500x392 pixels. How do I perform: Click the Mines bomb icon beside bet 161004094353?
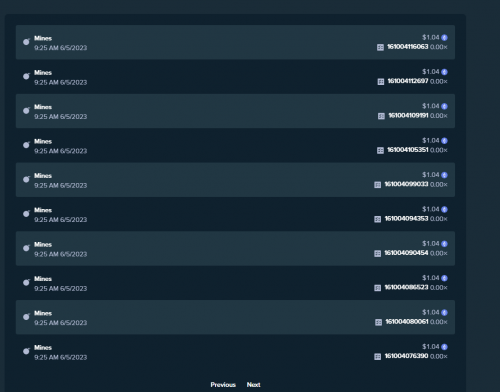[x=26, y=213]
